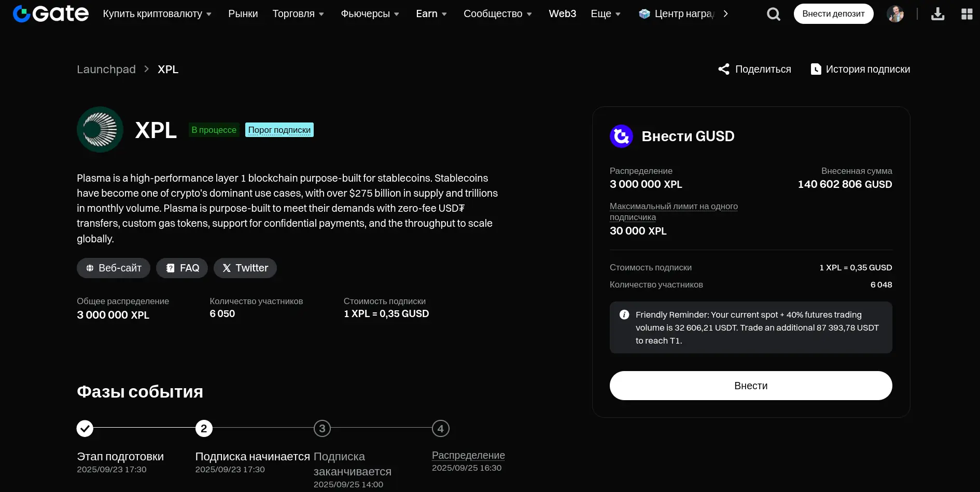Viewport: 980px width, 492px height.
Task: Open История подписки link
Action: pos(860,69)
